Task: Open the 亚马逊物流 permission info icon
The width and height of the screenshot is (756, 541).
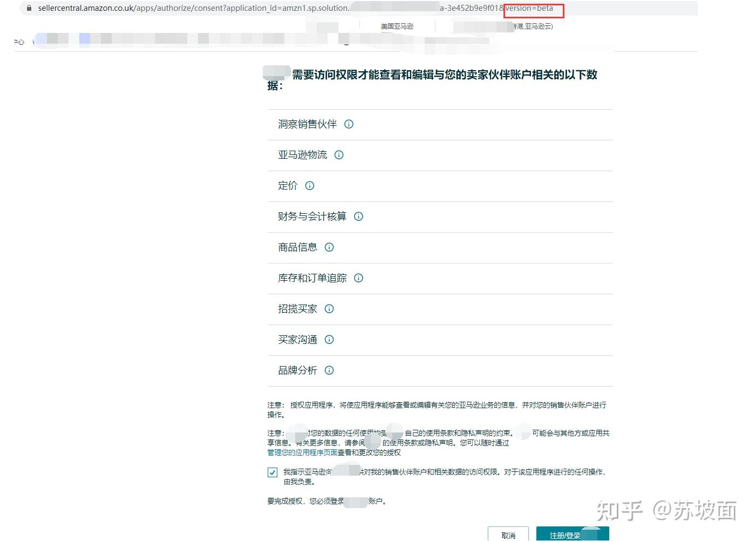Action: click(338, 155)
